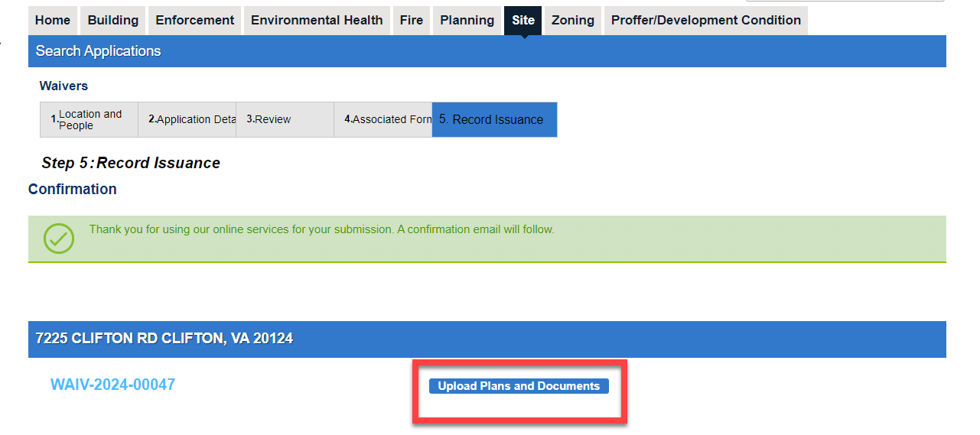Screen dimensions: 980x435
Task: Click the green confirmation checkmark icon
Action: tap(59, 239)
